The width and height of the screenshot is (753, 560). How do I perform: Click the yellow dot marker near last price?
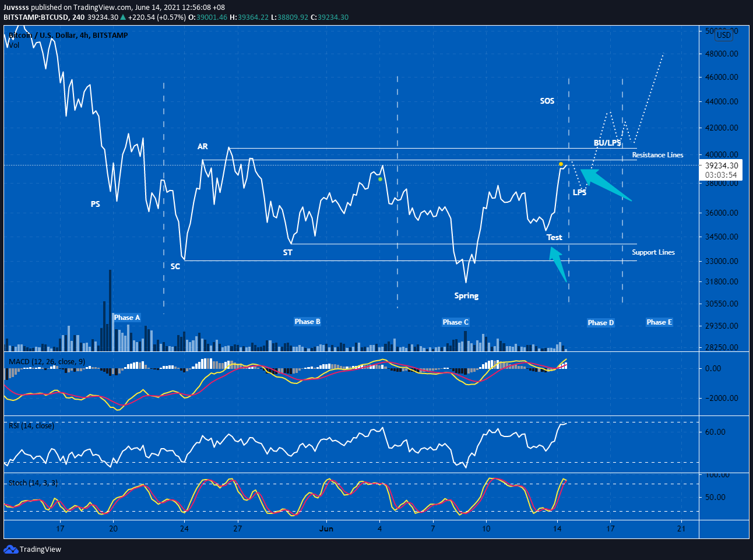coord(561,164)
